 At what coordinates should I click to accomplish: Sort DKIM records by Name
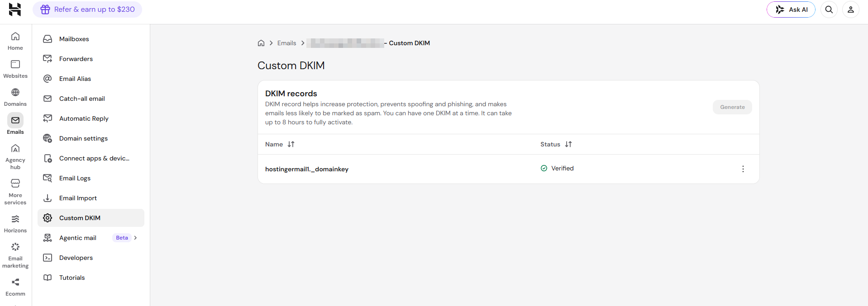[x=291, y=144]
